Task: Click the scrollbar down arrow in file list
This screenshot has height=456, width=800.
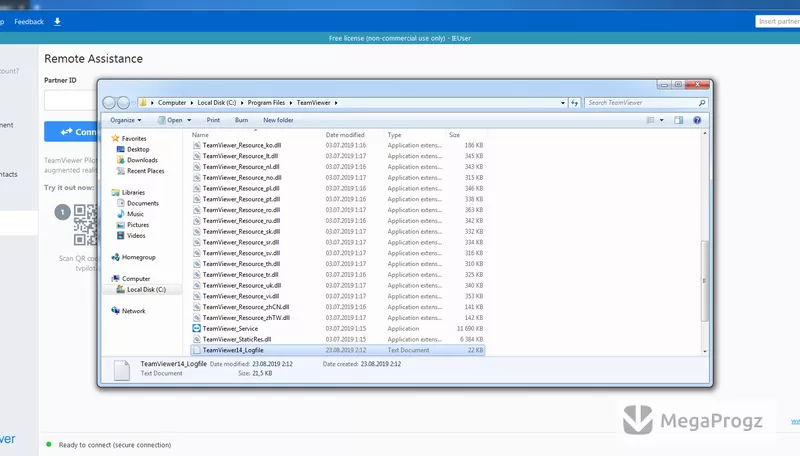Action: (x=705, y=351)
